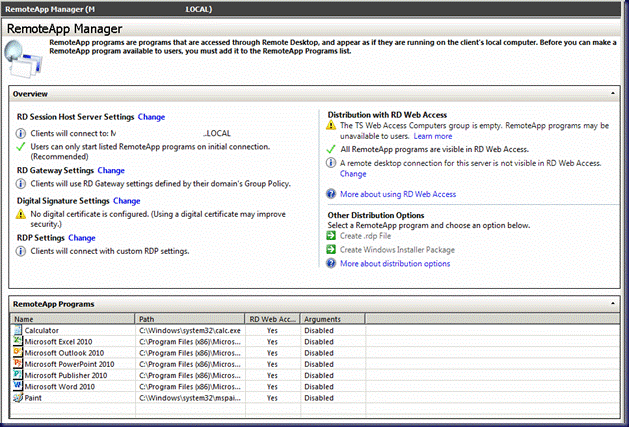Click the Create .rdp File icon

(332, 236)
